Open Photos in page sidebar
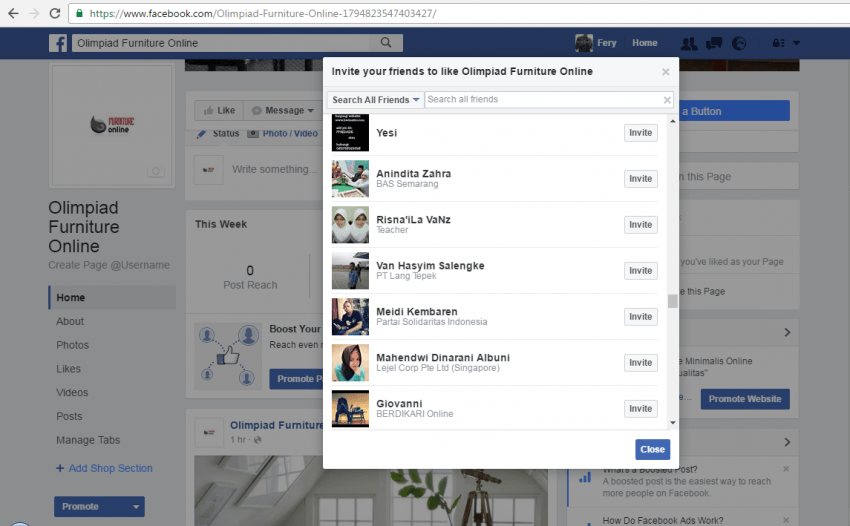This screenshot has height=526, width=850. point(72,345)
